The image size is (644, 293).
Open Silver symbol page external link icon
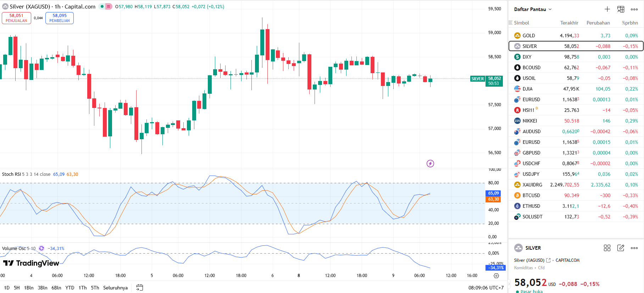[x=548, y=260]
